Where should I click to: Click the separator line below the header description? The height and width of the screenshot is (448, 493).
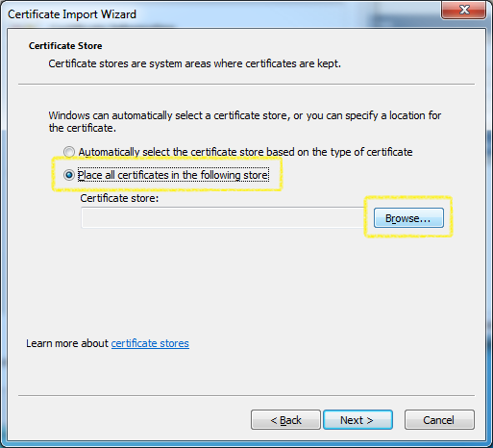(x=246, y=85)
